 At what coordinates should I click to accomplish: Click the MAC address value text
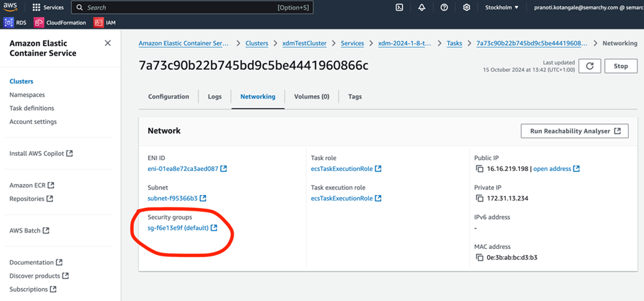coord(512,257)
